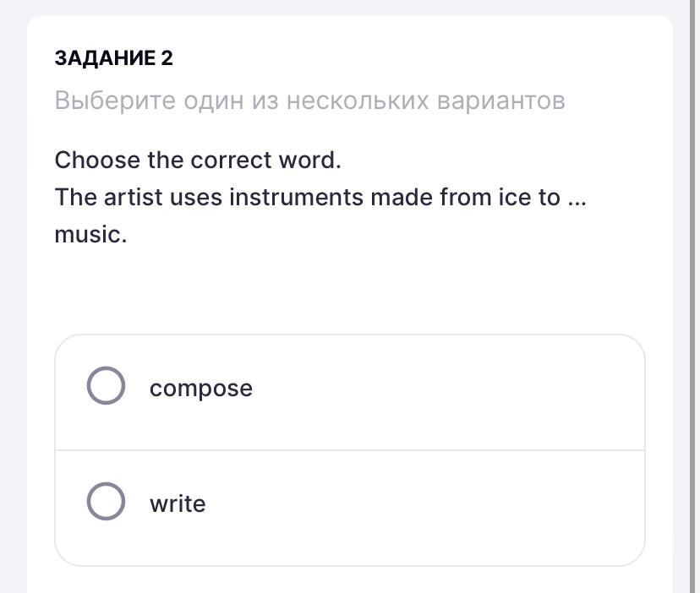Click the number "2" in the task heading

coord(167,58)
